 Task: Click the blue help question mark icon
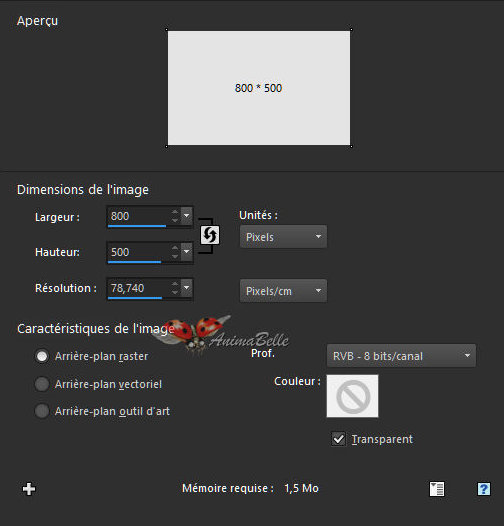pos(484,489)
